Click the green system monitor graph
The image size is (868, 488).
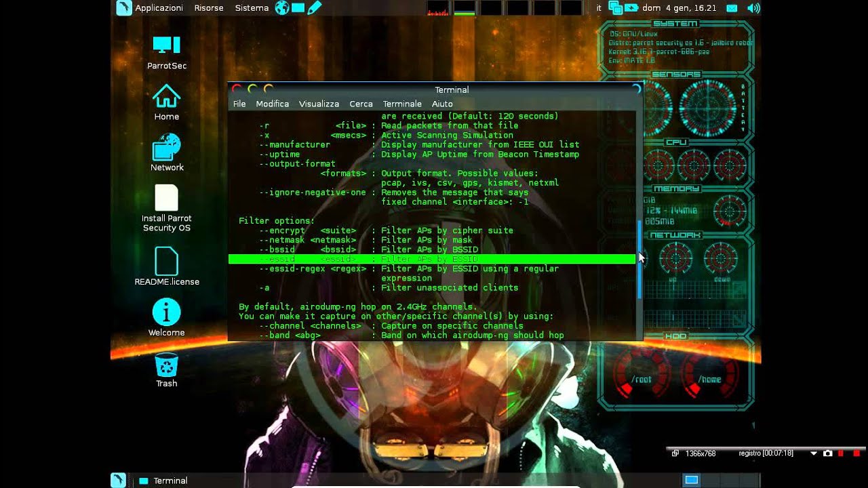465,8
